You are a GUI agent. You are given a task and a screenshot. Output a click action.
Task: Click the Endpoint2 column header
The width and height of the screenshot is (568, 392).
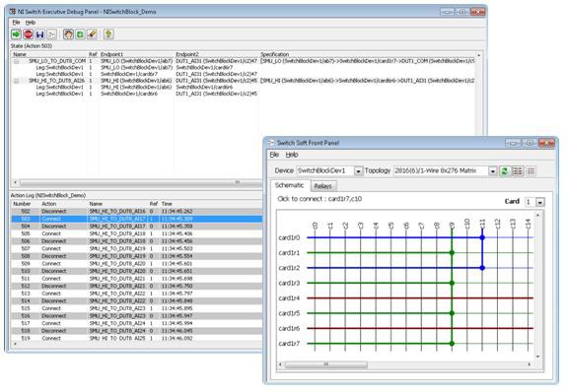pos(187,54)
